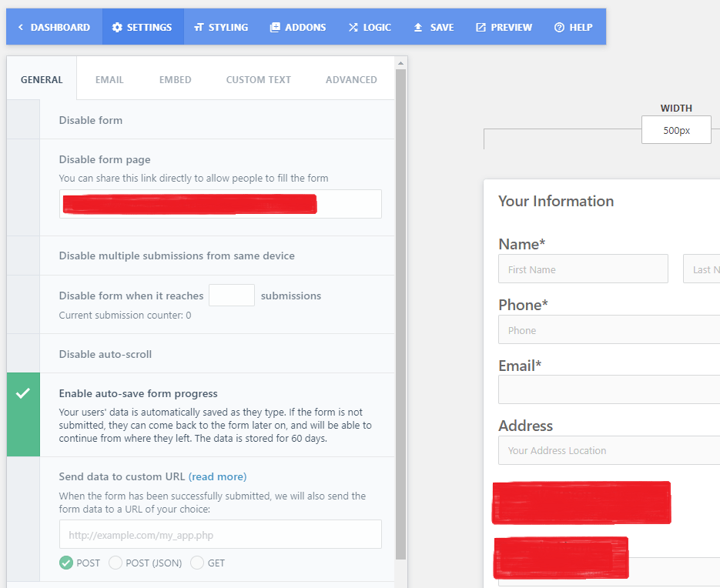Open the Addons toolbar label
The height and width of the screenshot is (588, 720).
(x=306, y=28)
